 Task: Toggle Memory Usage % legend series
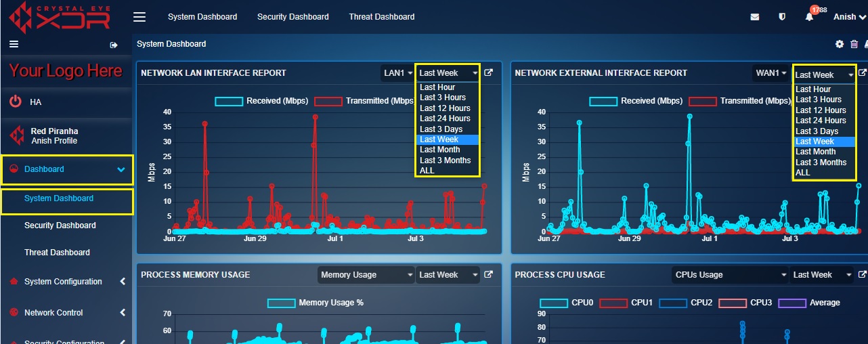click(316, 303)
